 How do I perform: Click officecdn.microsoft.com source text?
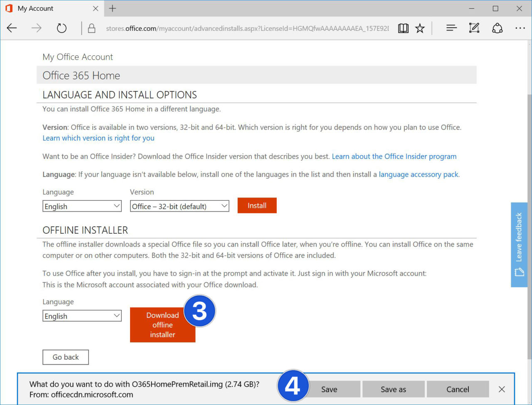[x=92, y=395]
